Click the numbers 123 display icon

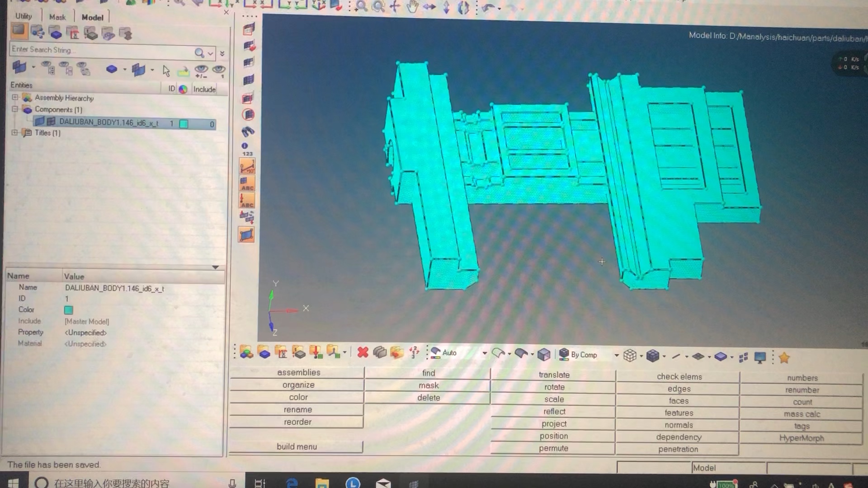(x=247, y=149)
